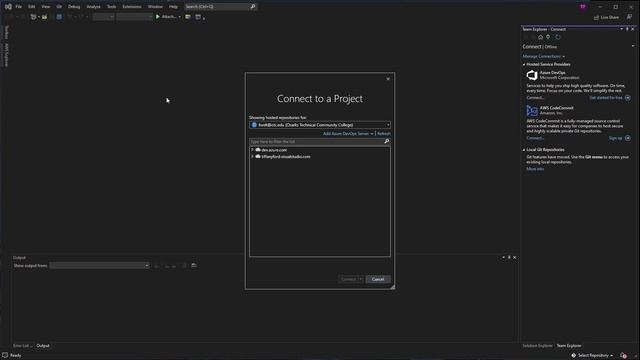
Task: Click Select Repository in status bar
Action: (x=592, y=356)
